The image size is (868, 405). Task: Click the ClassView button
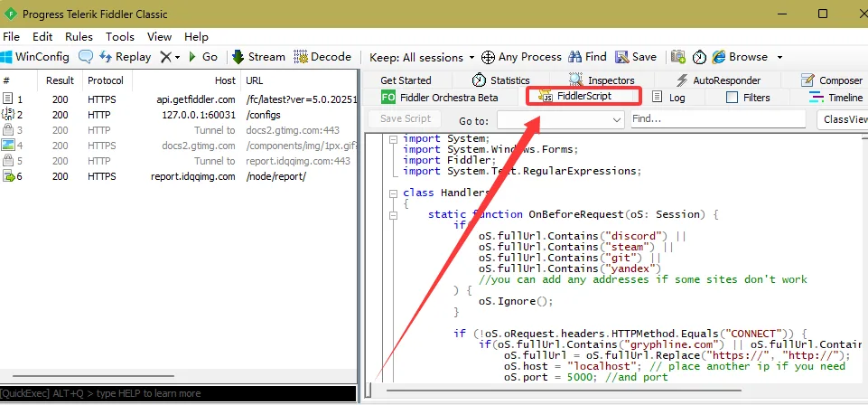click(x=843, y=119)
